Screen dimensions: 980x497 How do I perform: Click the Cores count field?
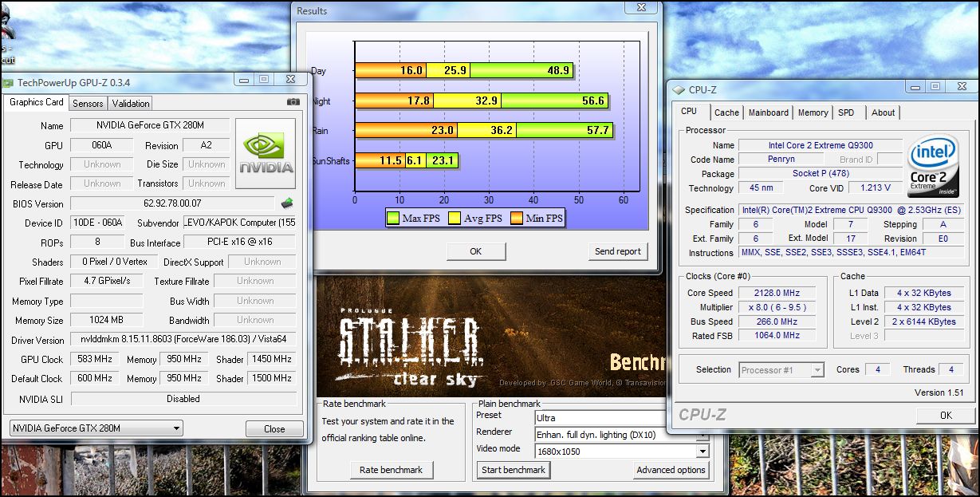coord(877,369)
